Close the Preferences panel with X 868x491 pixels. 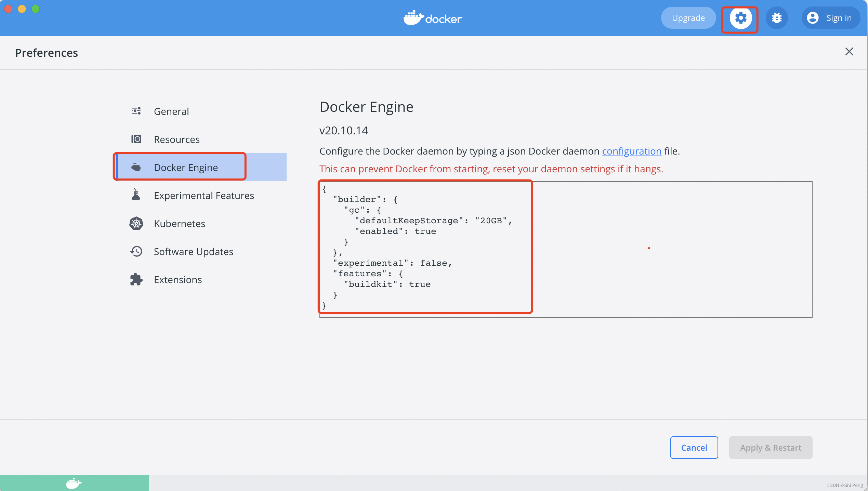849,52
